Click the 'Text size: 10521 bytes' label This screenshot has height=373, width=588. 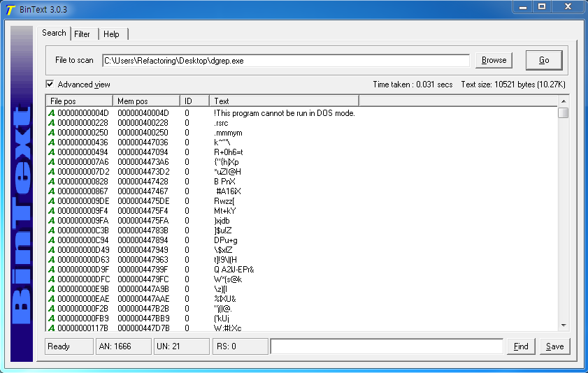pyautogui.click(x=513, y=85)
